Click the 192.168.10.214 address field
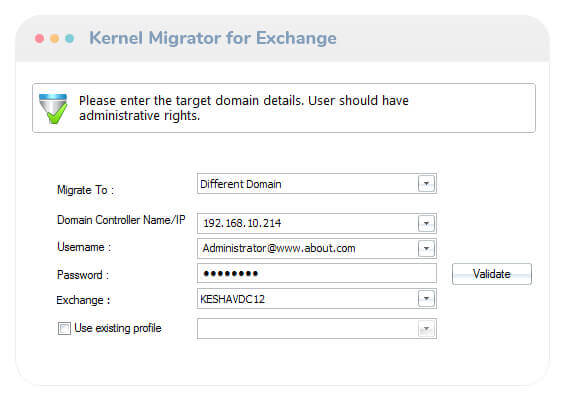565x401 pixels. click(x=317, y=223)
